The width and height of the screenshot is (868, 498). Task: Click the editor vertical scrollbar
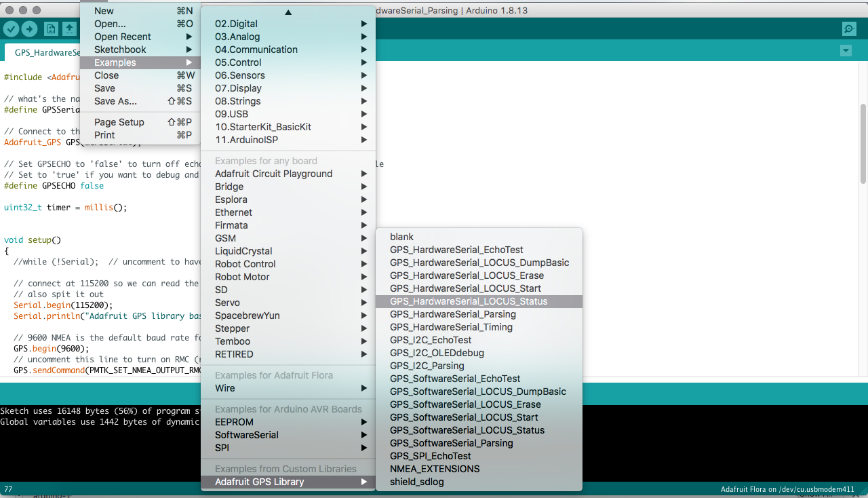pyautogui.click(x=863, y=144)
